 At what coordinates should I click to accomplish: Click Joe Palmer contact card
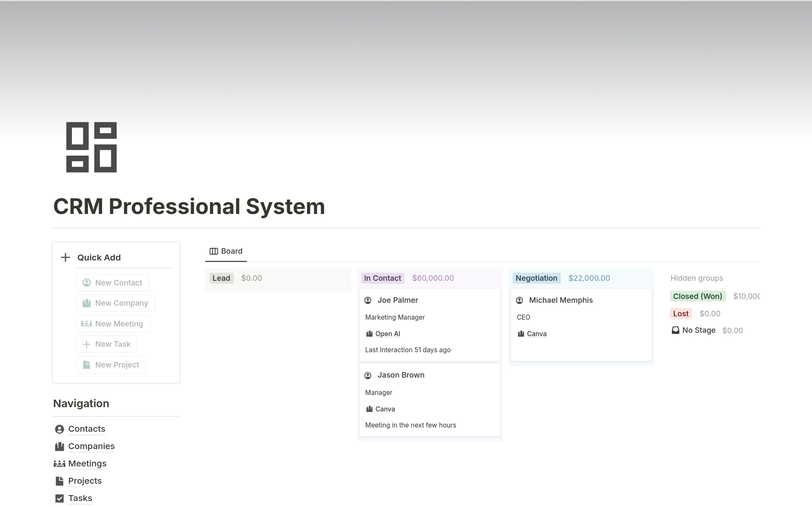[x=429, y=324]
